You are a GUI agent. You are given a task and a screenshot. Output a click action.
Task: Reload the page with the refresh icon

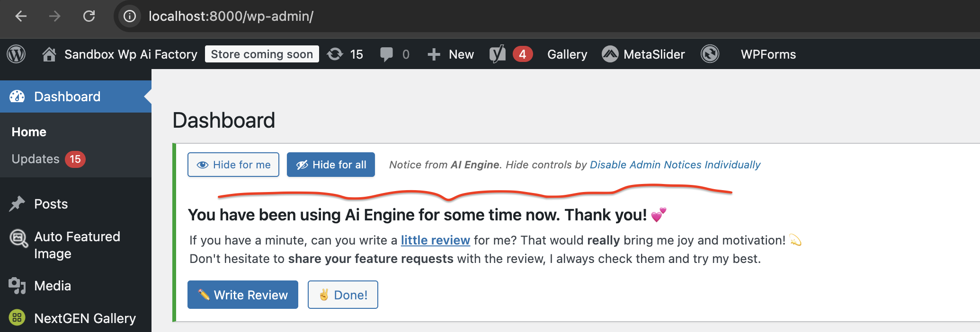(89, 16)
